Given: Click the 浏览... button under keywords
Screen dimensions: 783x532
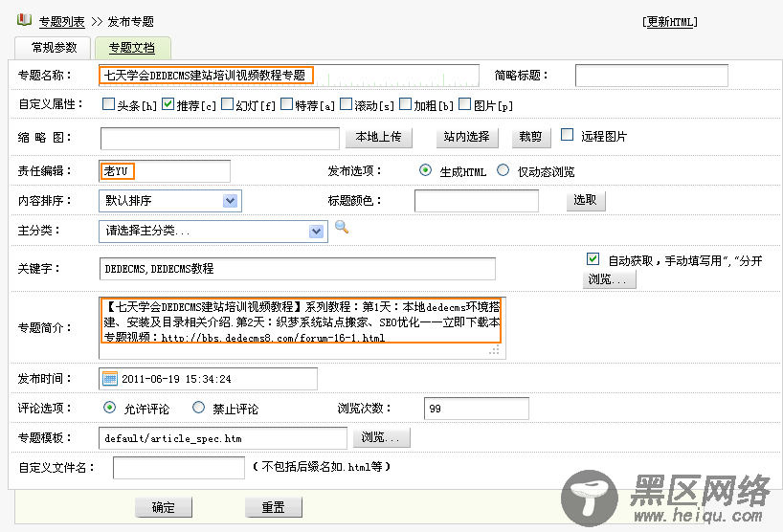Looking at the screenshot, I should tap(609, 279).
